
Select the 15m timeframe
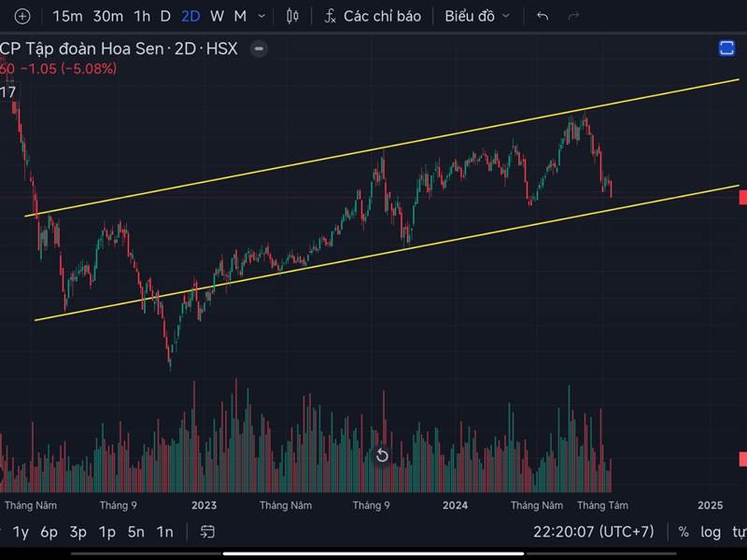pos(67,17)
